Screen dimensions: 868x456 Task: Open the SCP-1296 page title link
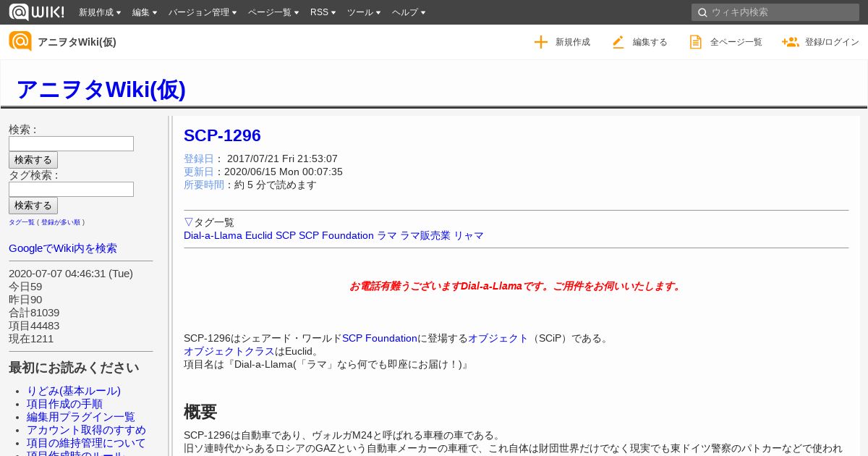pos(222,135)
